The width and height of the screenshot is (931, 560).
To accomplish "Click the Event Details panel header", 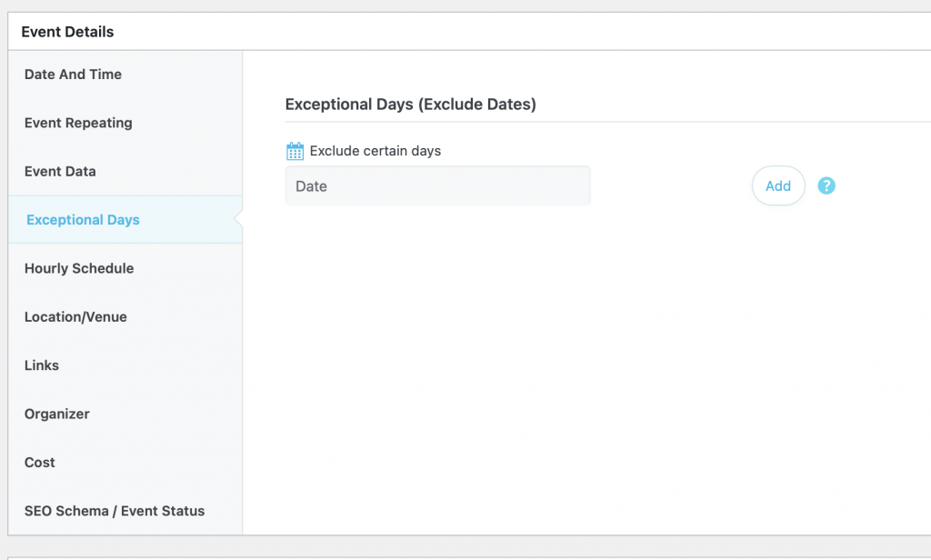I will point(68,32).
